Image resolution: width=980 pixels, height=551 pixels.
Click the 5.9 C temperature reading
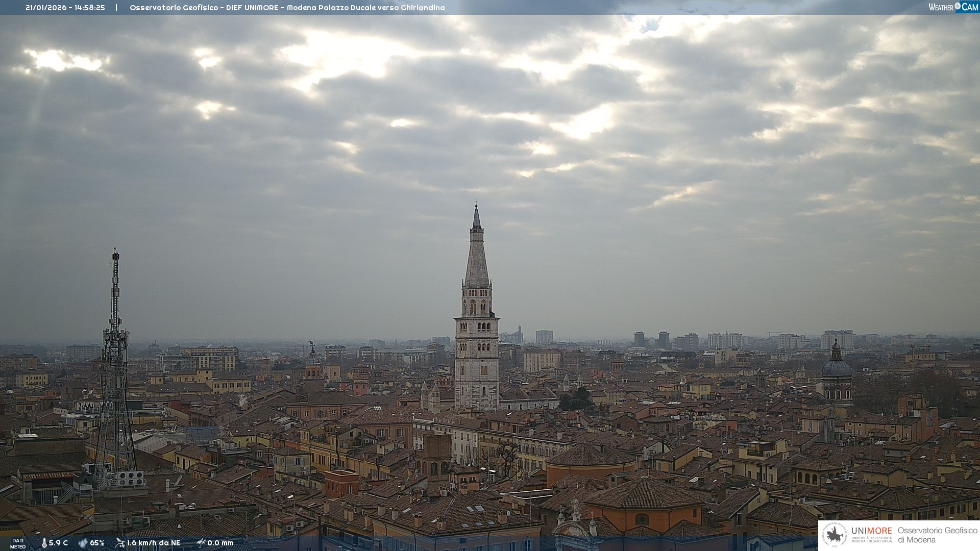point(58,543)
